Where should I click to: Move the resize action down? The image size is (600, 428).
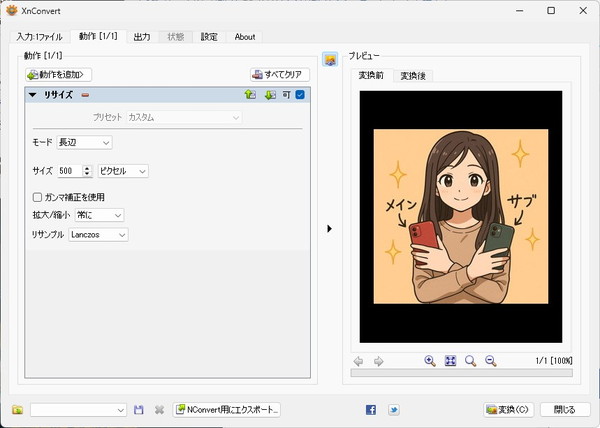coord(269,95)
